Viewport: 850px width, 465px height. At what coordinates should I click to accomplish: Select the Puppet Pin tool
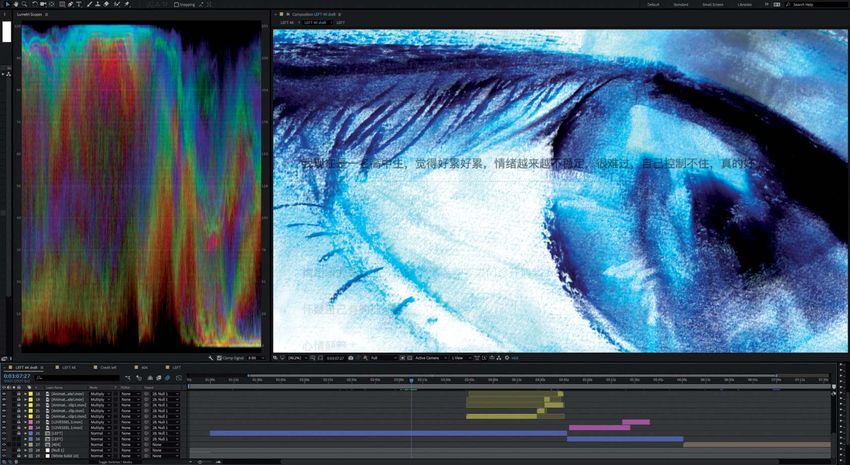(126, 4)
